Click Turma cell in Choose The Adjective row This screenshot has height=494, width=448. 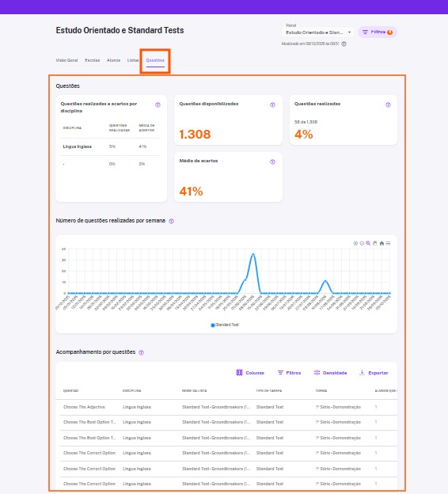point(338,407)
